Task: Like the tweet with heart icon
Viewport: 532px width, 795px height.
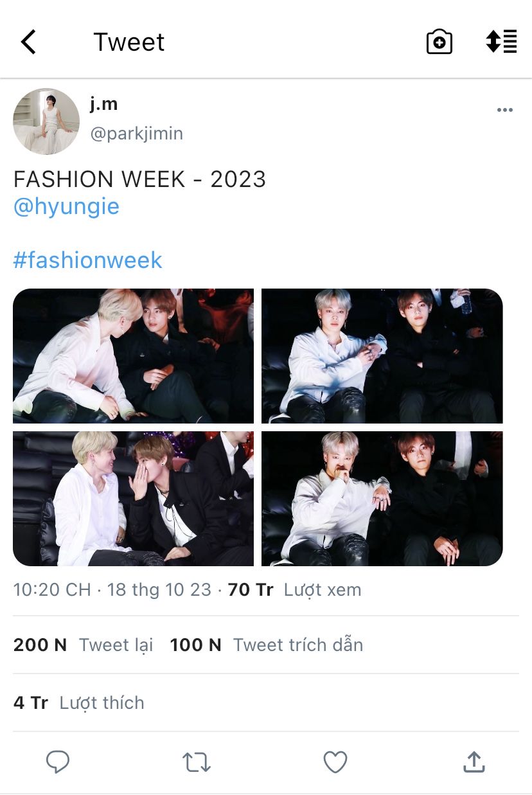Action: click(335, 762)
